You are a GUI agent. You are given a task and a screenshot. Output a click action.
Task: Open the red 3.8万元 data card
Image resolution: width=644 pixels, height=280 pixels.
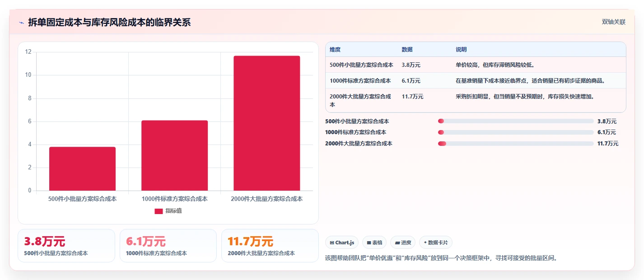pyautogui.click(x=66, y=246)
